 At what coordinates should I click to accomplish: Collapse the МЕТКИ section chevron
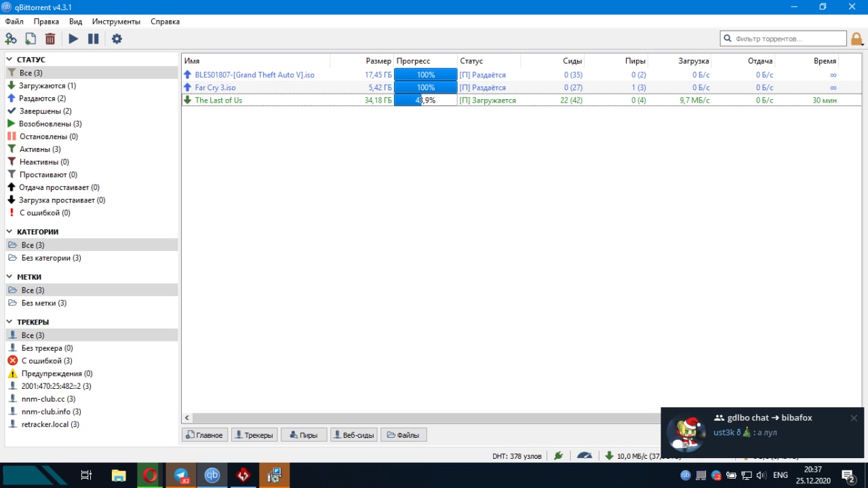click(10, 277)
